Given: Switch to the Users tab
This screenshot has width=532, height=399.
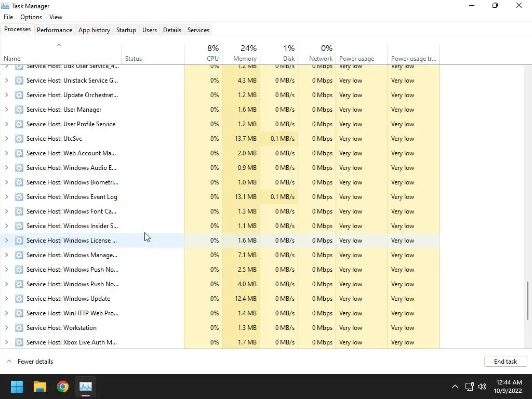Looking at the screenshot, I should (150, 30).
